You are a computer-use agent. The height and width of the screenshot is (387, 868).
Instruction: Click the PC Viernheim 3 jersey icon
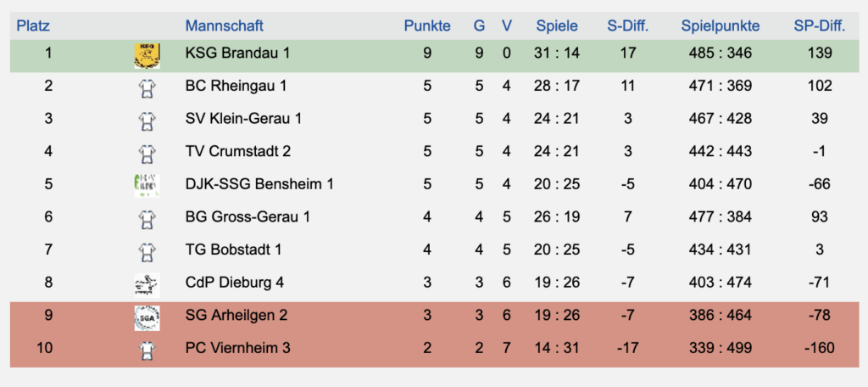pyautogui.click(x=147, y=349)
